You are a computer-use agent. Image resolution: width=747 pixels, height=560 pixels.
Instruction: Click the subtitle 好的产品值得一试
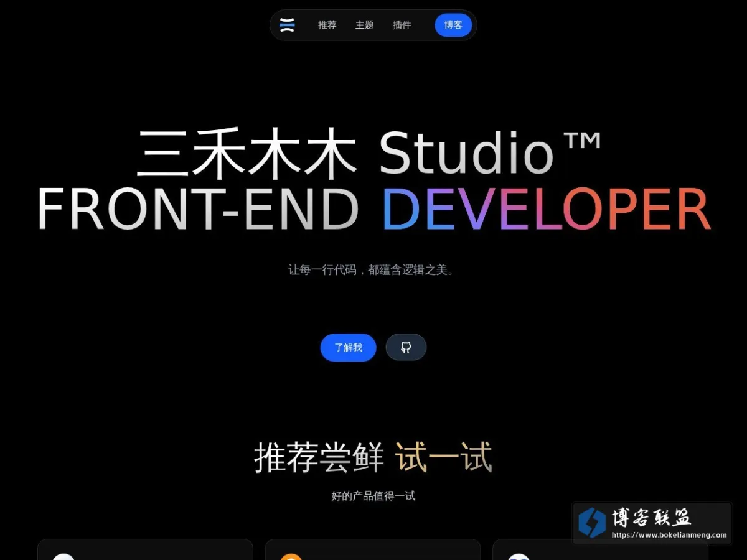click(x=374, y=496)
